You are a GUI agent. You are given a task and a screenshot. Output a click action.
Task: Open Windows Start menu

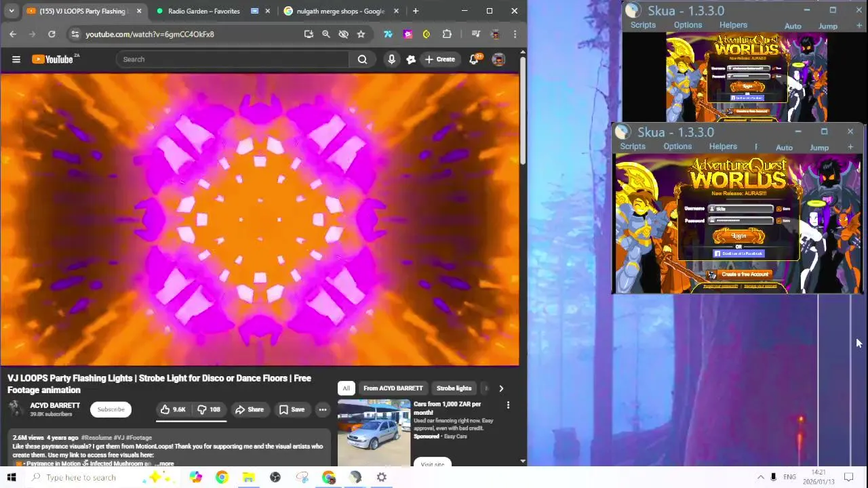tap(12, 477)
